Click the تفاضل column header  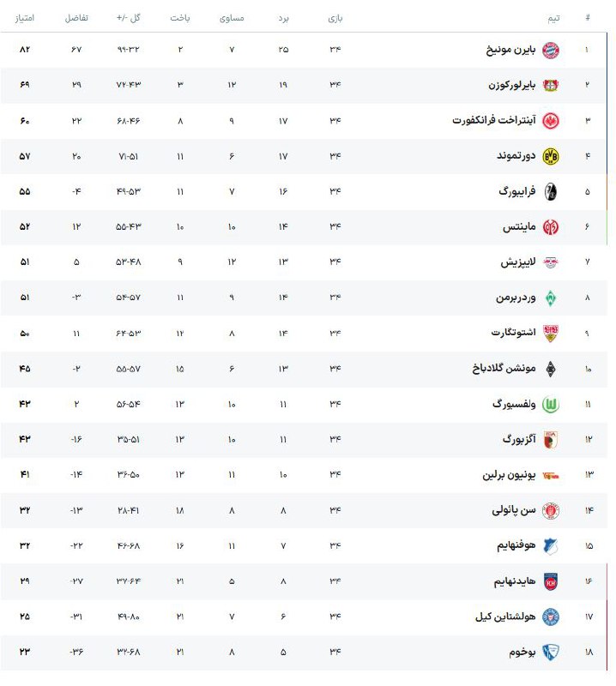77,17
